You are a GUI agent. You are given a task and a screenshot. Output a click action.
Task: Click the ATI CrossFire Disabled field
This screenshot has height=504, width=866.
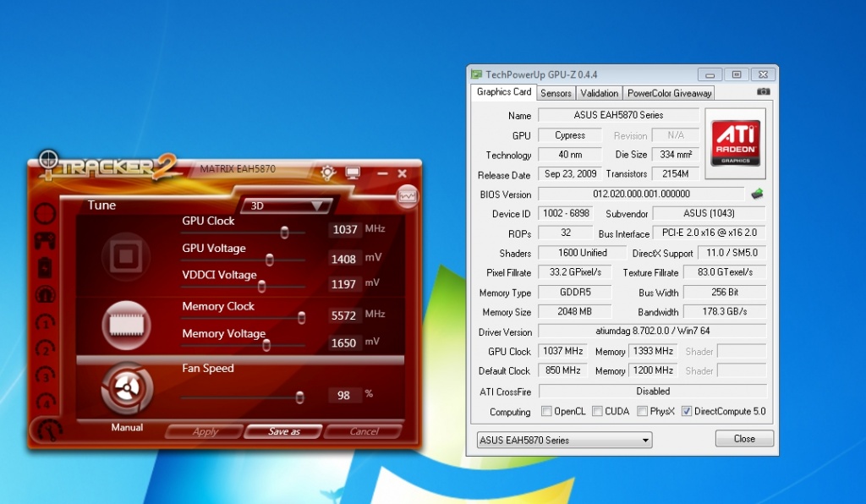(x=653, y=392)
